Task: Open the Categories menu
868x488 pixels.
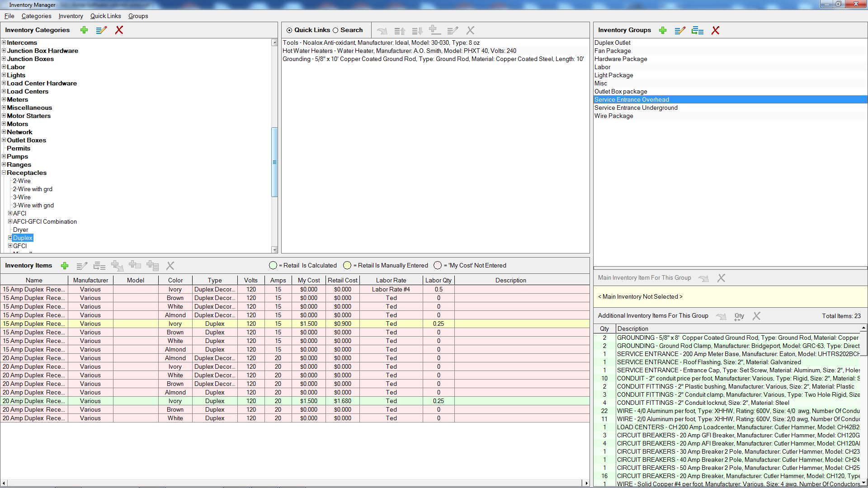Action: tap(36, 16)
